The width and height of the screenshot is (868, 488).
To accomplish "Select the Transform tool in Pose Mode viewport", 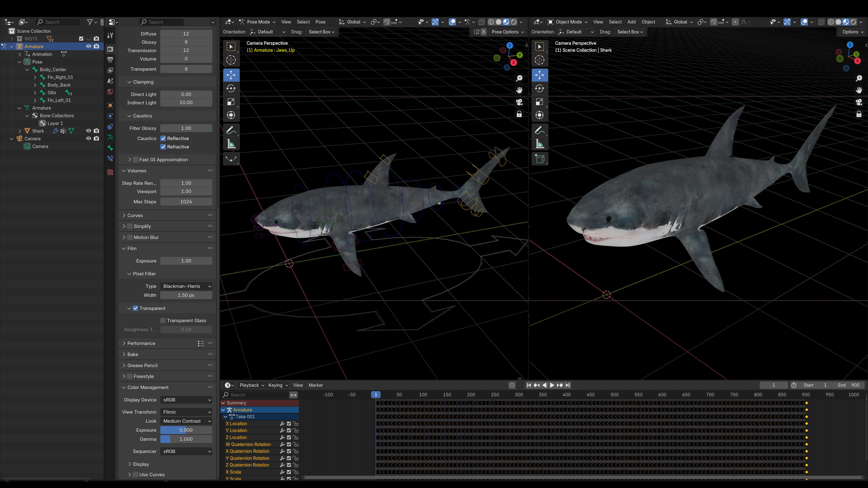I will click(231, 115).
